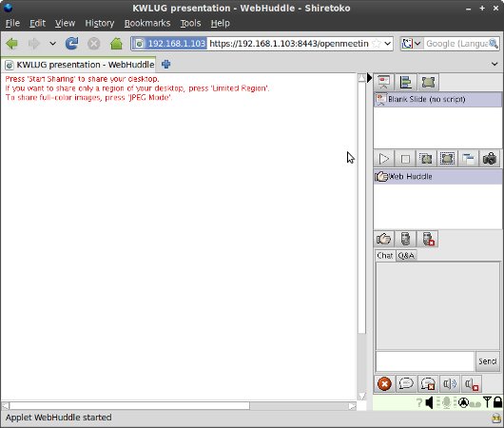Viewport: 504px width, 428px height.
Task: Open the Tools menu
Action: [190, 23]
